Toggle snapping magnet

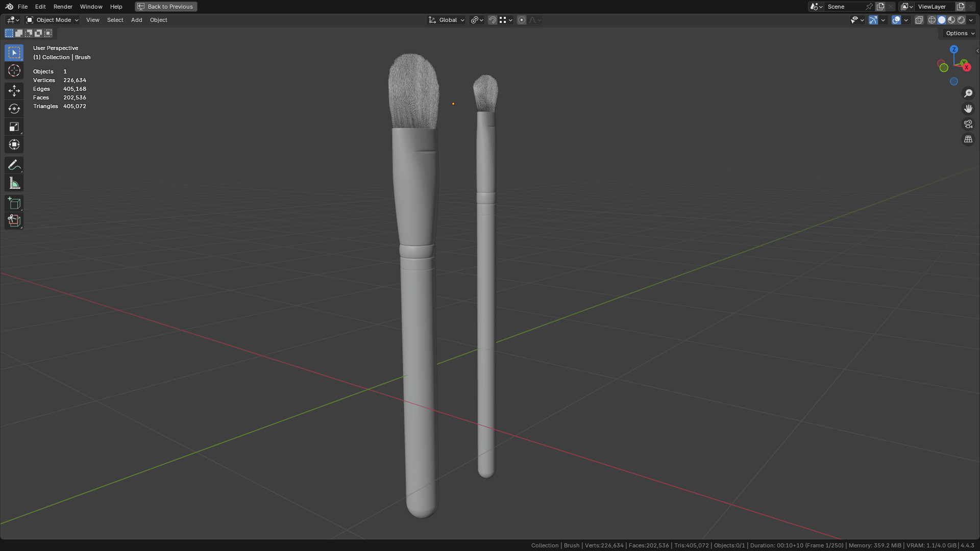pyautogui.click(x=493, y=20)
